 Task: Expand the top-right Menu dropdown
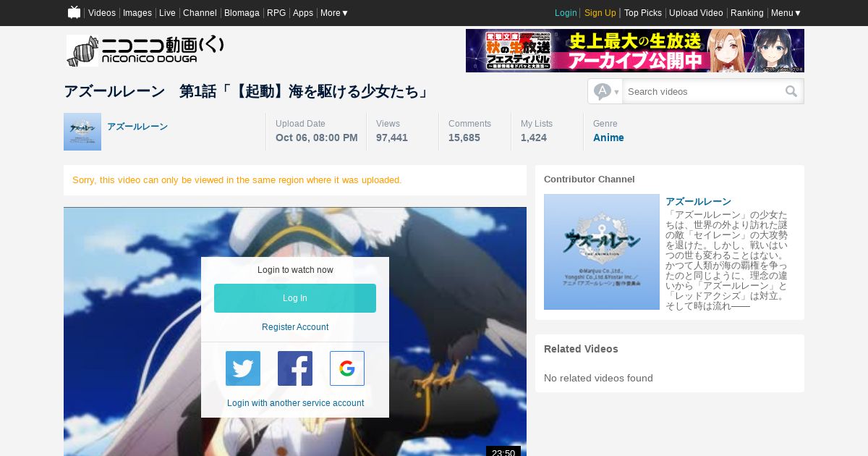(786, 13)
